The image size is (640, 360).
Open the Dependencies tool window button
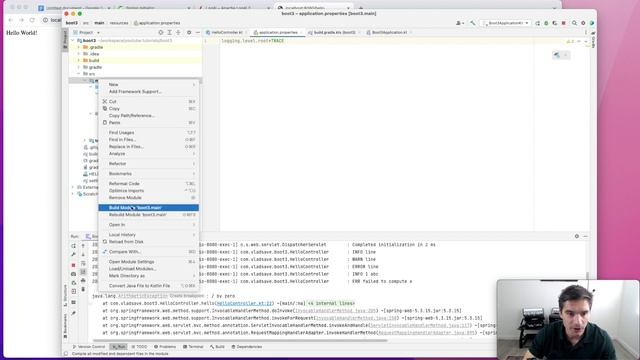247,347
